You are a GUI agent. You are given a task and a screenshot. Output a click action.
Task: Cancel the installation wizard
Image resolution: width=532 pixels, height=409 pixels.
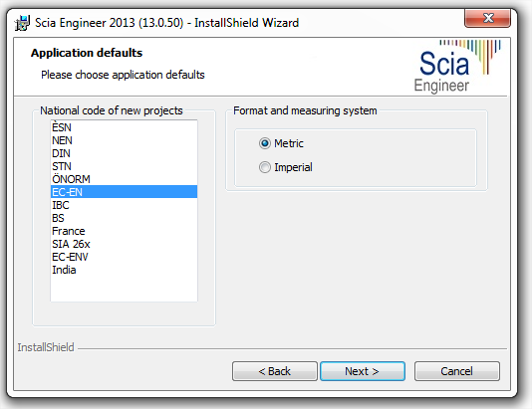tap(456, 371)
